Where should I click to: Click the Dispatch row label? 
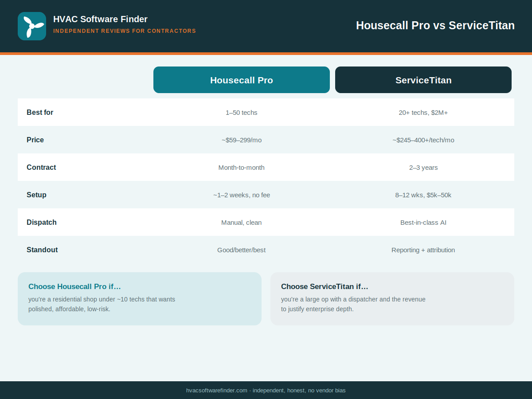42,223
